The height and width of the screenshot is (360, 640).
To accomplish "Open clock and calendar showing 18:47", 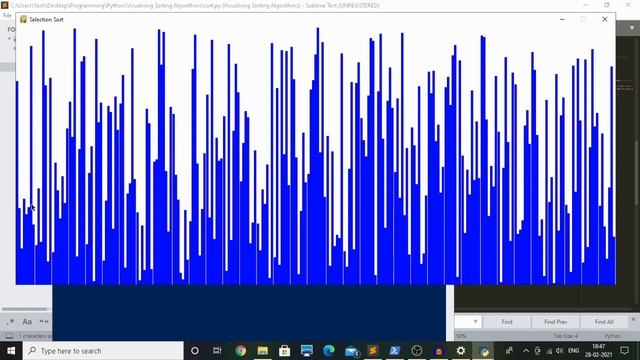I will click(598, 351).
